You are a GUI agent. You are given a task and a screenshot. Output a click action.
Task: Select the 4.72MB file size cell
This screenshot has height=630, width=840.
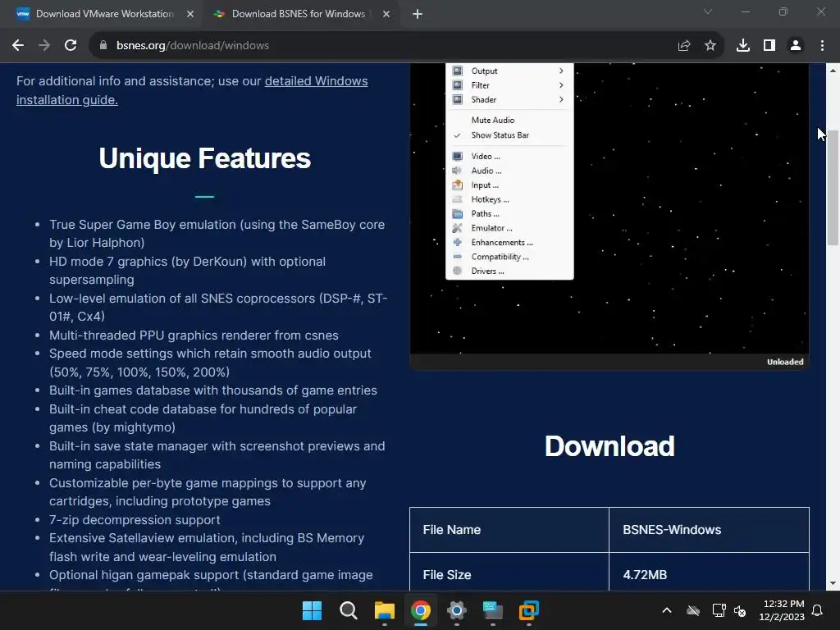(710, 572)
